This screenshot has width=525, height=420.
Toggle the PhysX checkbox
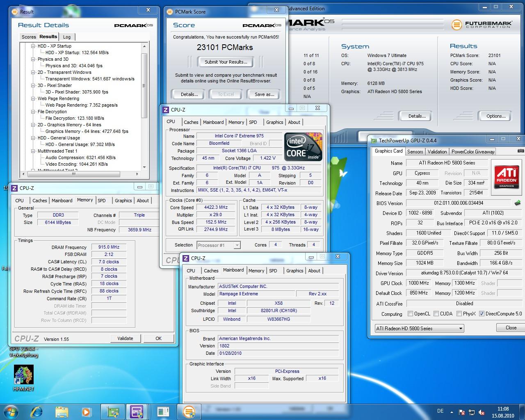click(459, 314)
